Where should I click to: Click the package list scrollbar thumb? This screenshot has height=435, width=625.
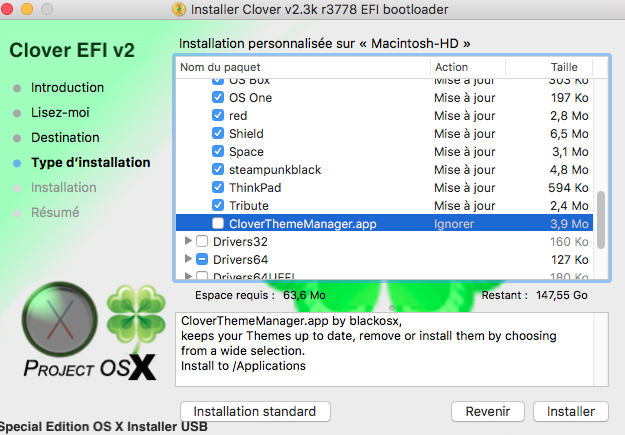pyautogui.click(x=601, y=220)
